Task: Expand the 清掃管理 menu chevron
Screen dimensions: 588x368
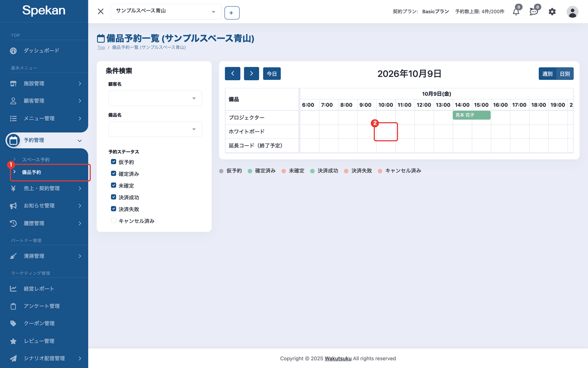Action: pos(80,256)
